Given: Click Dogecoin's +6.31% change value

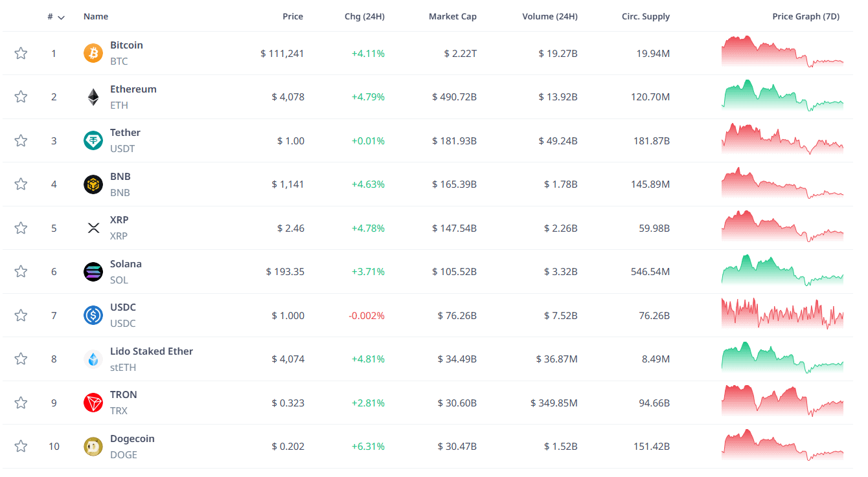Looking at the screenshot, I should coord(368,447).
